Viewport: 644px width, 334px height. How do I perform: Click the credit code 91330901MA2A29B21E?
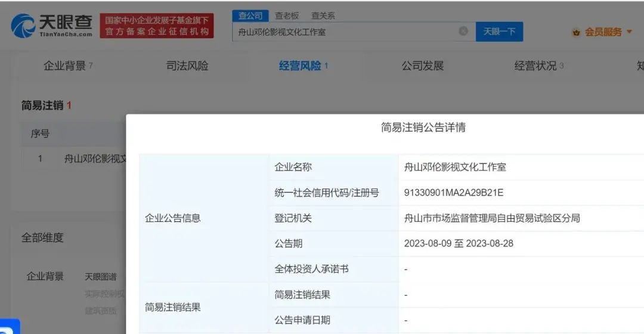454,193
